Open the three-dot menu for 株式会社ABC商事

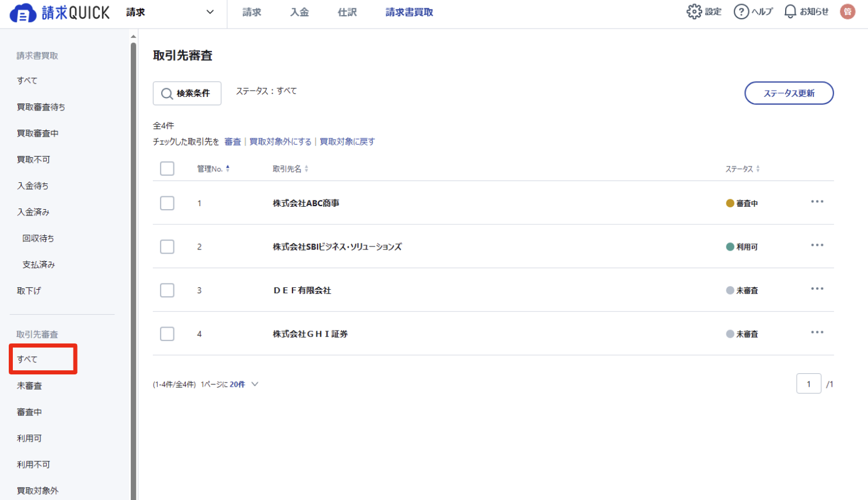817,202
